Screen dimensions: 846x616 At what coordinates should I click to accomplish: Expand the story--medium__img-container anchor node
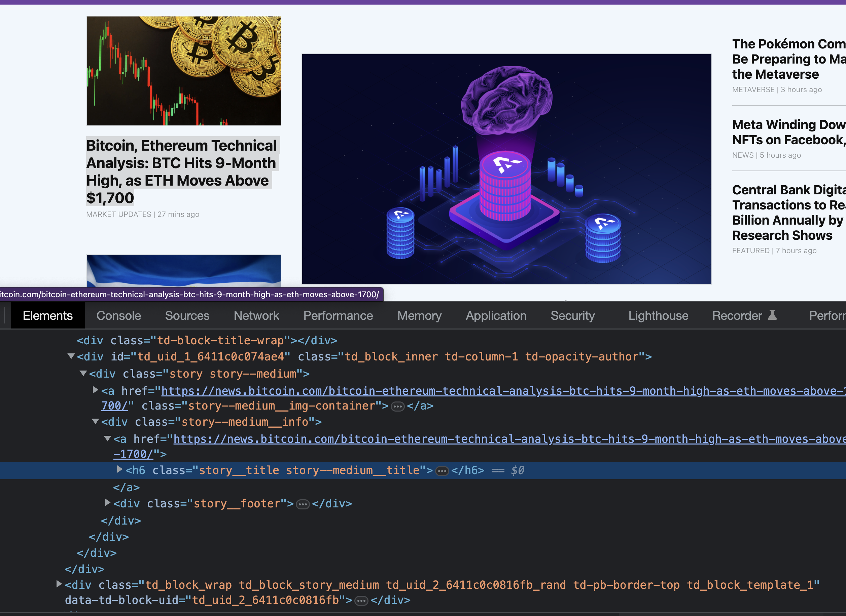point(96,390)
